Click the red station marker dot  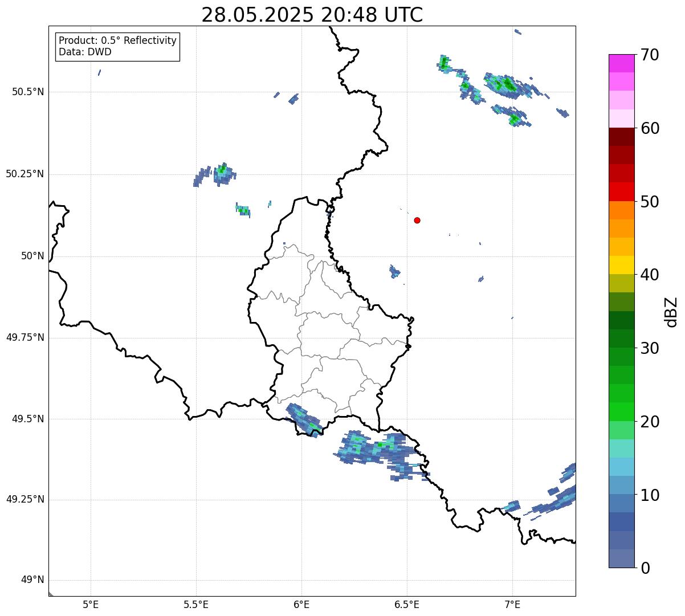417,220
